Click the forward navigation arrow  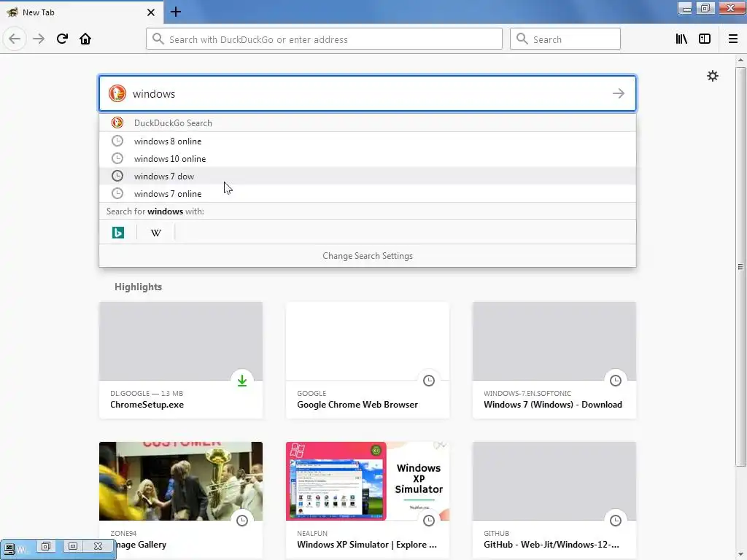click(x=39, y=39)
